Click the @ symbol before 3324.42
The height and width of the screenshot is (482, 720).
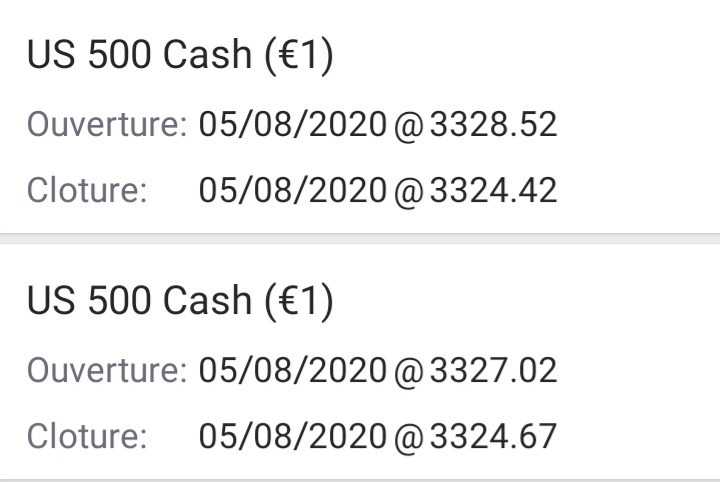[408, 191]
